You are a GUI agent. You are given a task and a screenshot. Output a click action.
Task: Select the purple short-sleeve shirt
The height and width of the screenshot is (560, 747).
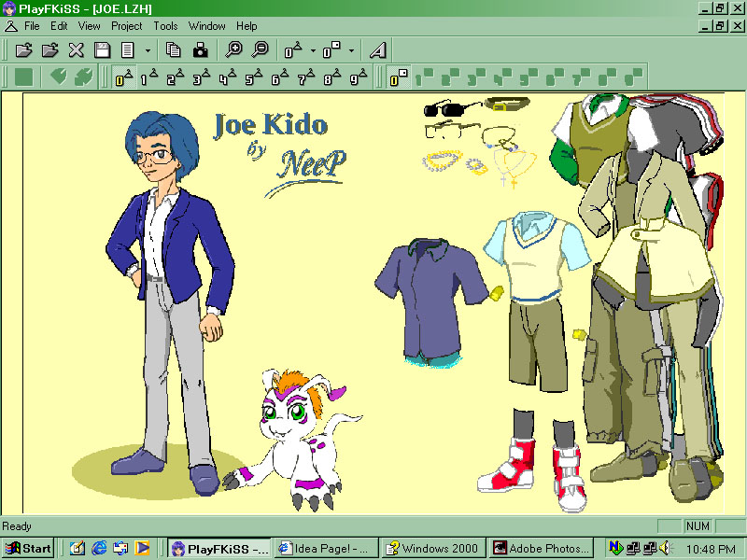click(431, 300)
